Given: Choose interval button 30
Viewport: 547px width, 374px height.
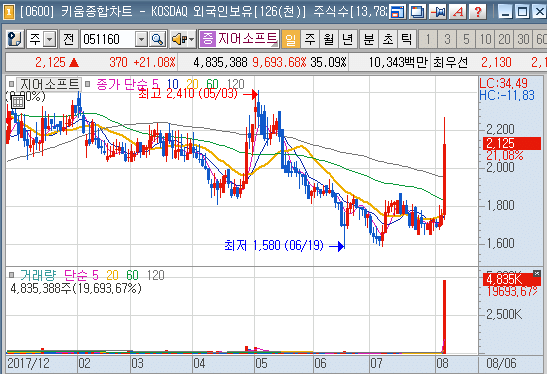Looking at the screenshot, I should [523, 39].
